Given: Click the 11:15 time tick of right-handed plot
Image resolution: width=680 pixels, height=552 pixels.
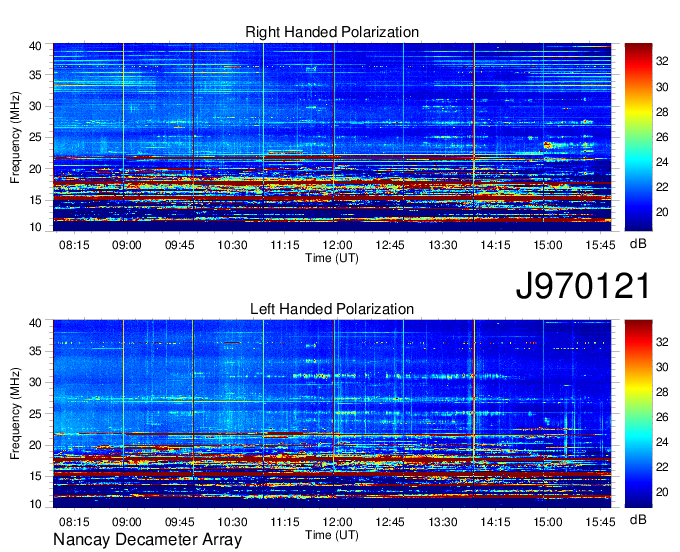Looking at the screenshot, I should pos(285,245).
